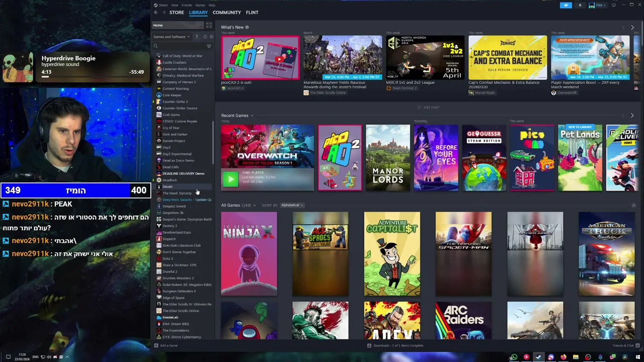Go to the LIBRARY tab
The image size is (644, 362).
pyautogui.click(x=198, y=13)
